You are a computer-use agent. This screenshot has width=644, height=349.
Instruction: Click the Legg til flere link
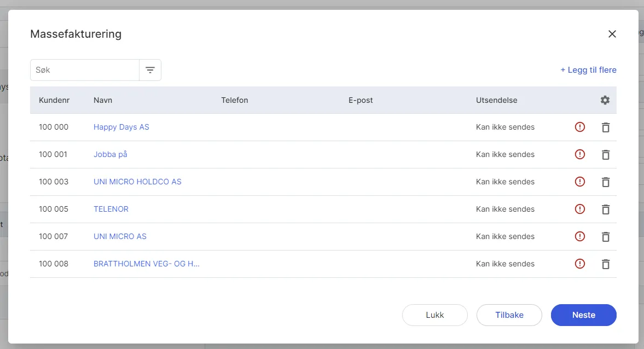(588, 70)
